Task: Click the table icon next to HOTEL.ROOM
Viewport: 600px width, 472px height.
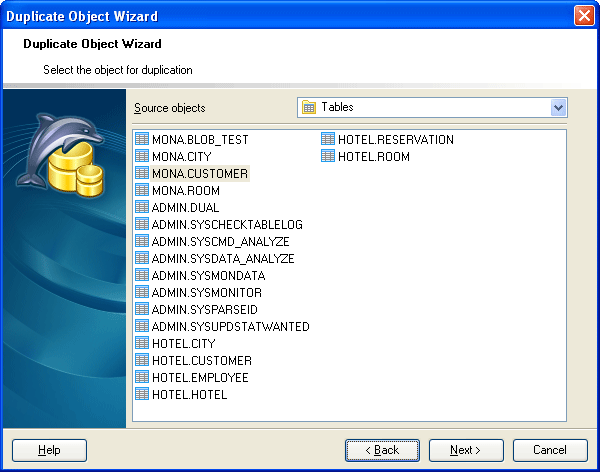Action: 328,157
